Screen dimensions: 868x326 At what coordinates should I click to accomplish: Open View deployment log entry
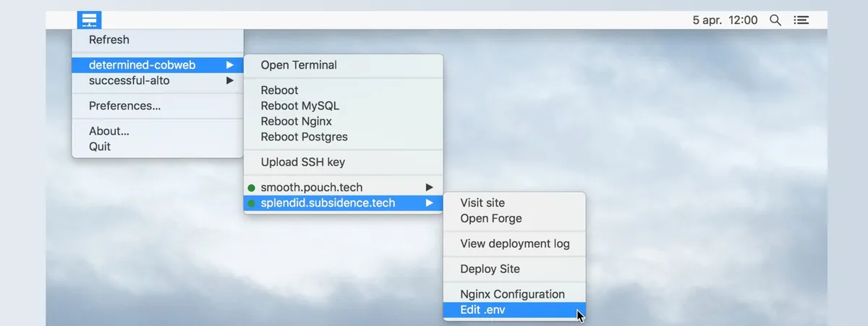pyautogui.click(x=515, y=243)
